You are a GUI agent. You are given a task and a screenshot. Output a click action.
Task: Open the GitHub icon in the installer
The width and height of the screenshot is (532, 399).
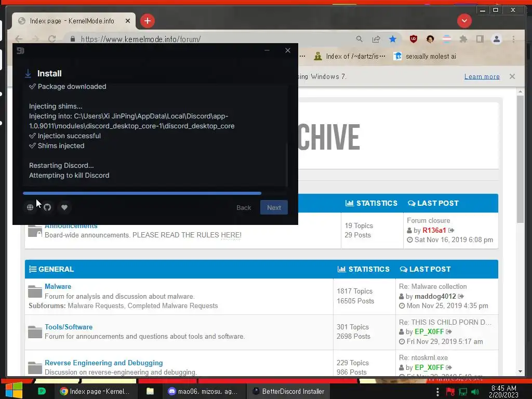(x=47, y=207)
